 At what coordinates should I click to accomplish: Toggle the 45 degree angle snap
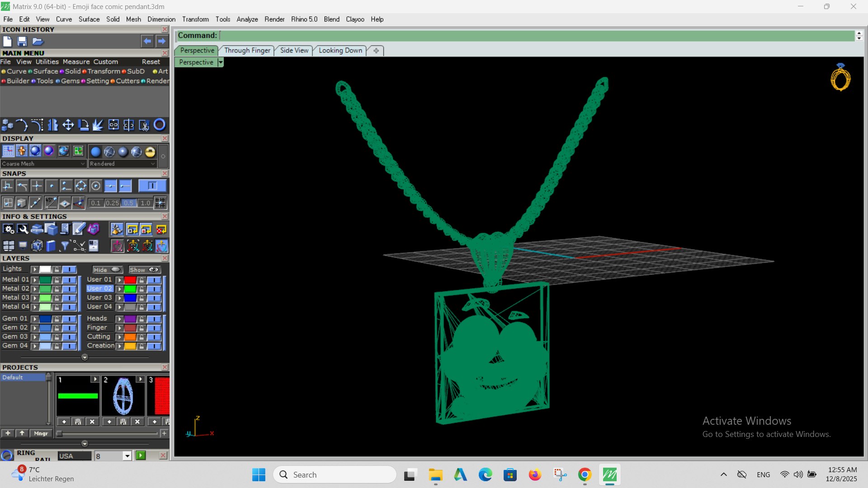point(51,203)
